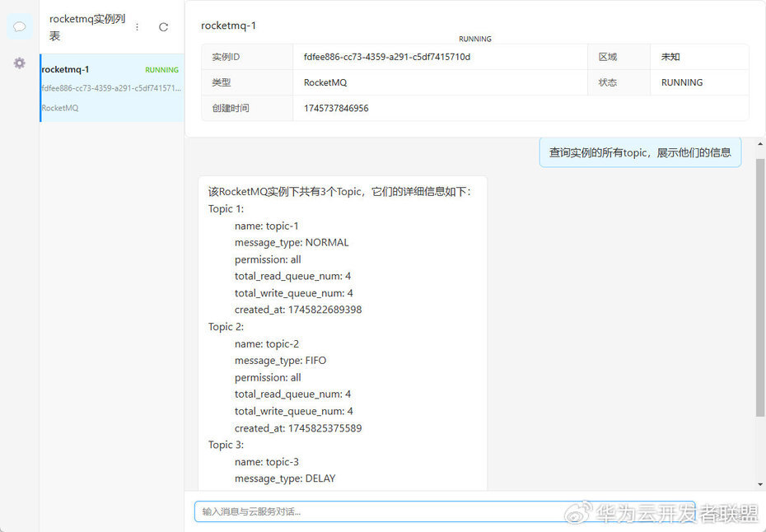Select rocketmq-1 instance in the list

112,88
